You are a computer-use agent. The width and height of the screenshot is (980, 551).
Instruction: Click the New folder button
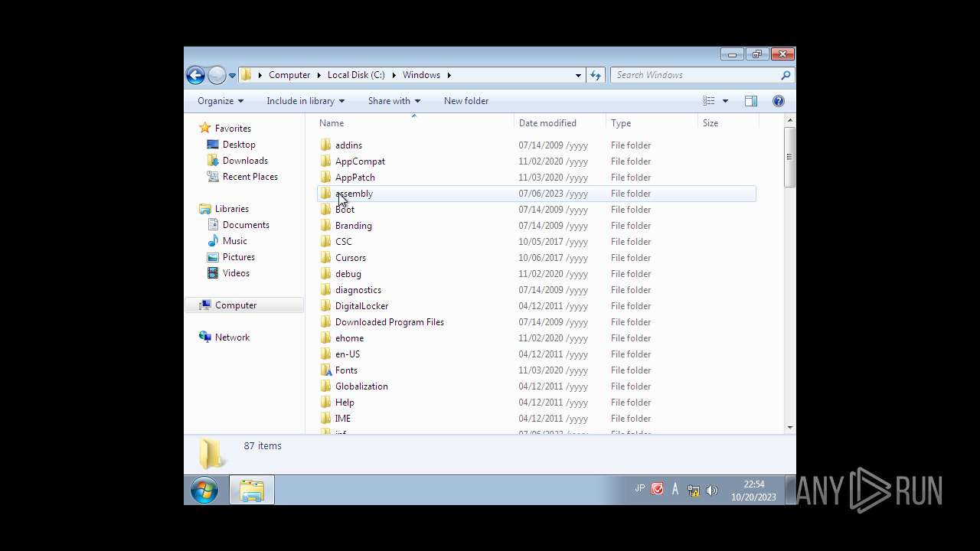click(466, 101)
